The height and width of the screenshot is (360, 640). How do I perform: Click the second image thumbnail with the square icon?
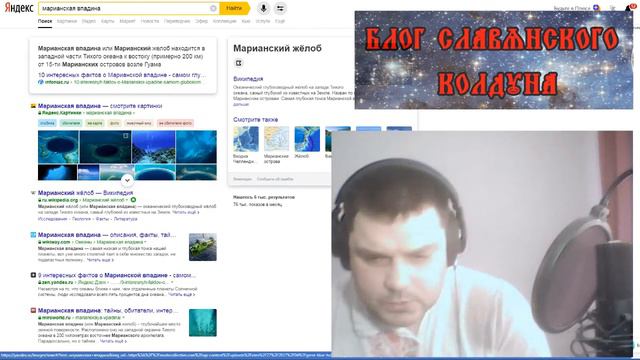106,147
